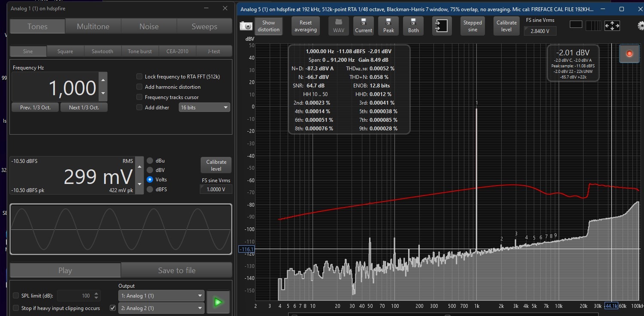Select single-rectangle graph layout icon
Viewport: 644px width, 316px height.
576,25
